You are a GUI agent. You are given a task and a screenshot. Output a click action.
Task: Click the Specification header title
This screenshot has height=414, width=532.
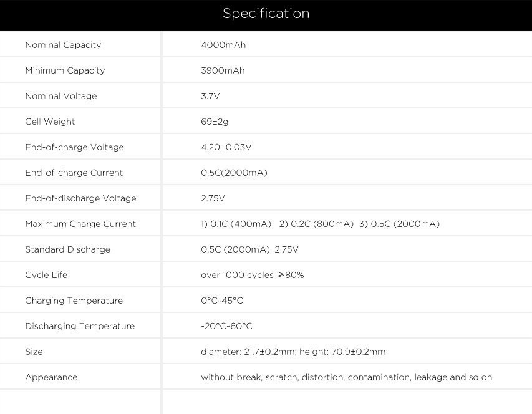[x=266, y=14]
